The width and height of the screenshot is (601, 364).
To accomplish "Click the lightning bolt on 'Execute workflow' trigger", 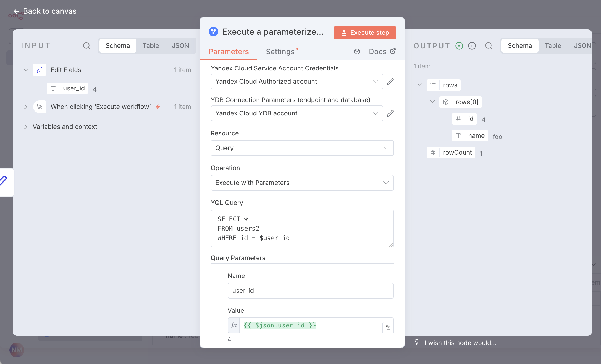I will [157, 107].
